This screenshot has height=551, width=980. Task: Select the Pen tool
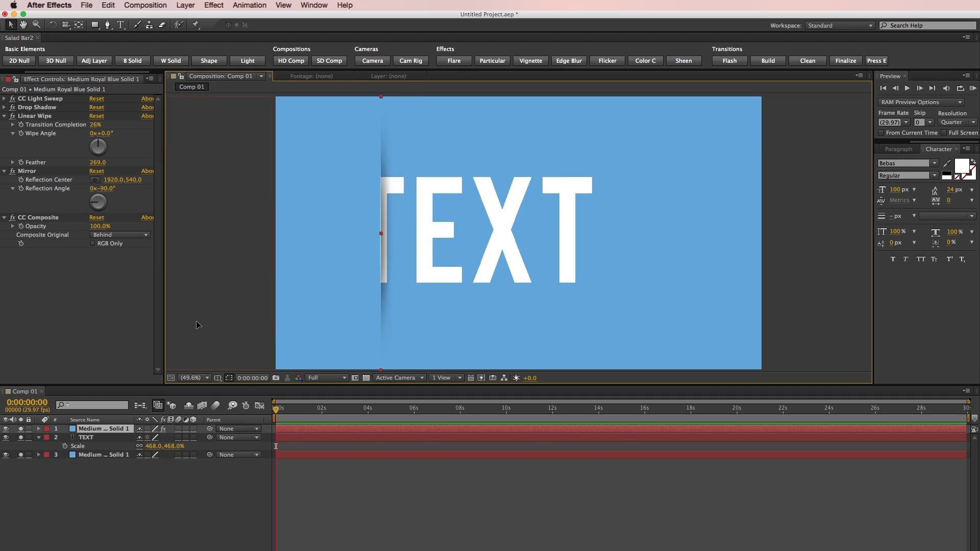click(107, 24)
